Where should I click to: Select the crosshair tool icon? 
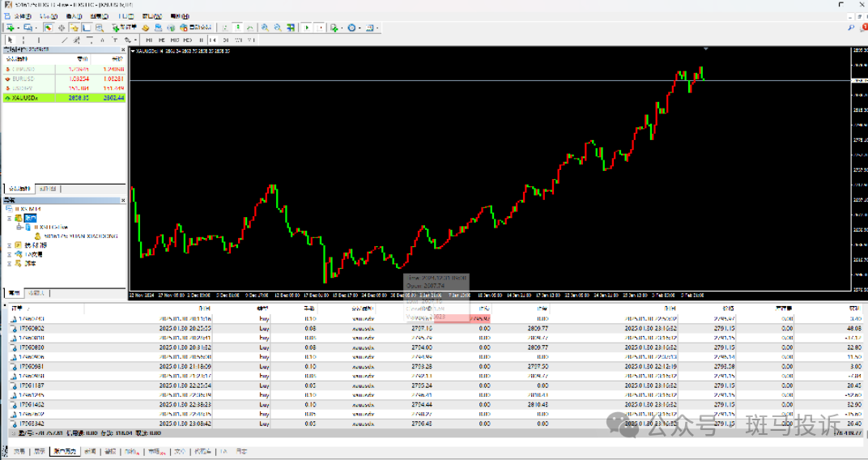pos(23,40)
